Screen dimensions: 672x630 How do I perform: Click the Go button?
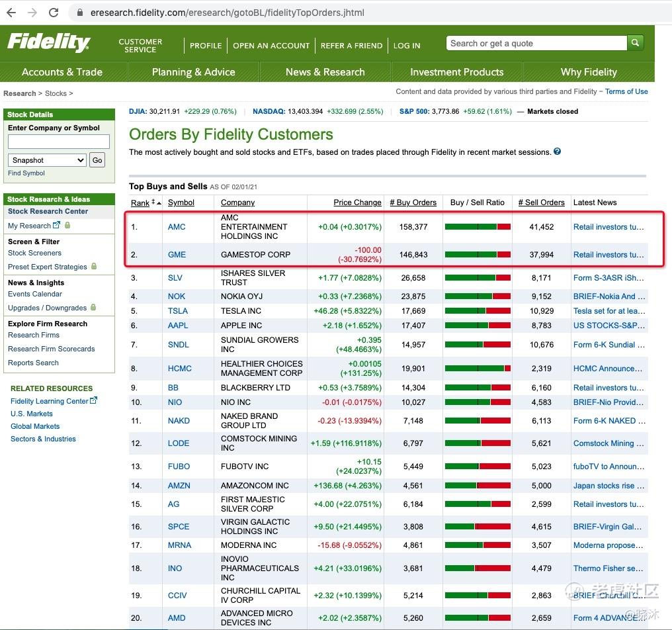pyautogui.click(x=97, y=160)
